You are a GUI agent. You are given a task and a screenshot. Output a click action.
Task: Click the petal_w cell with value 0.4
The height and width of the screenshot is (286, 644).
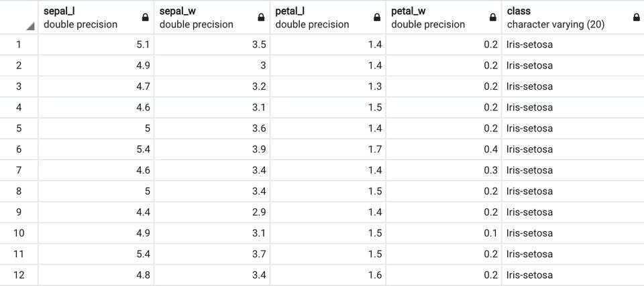pyautogui.click(x=444, y=149)
